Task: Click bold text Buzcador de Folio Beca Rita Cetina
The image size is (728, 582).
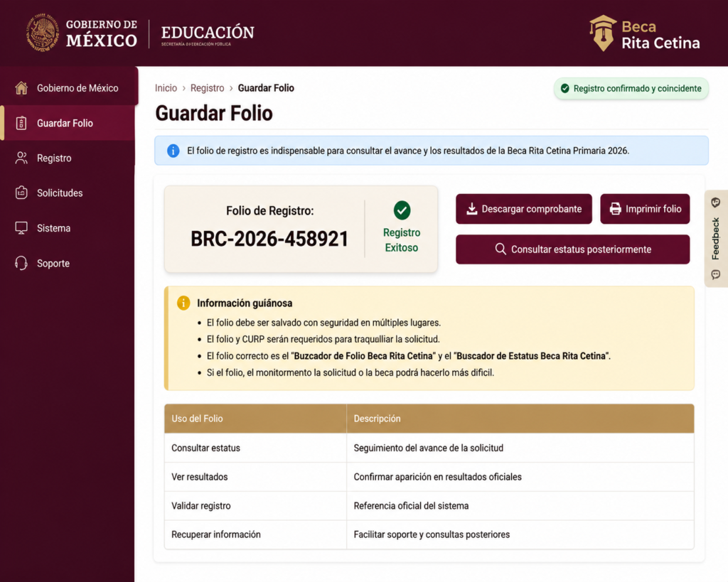Action: click(x=363, y=356)
